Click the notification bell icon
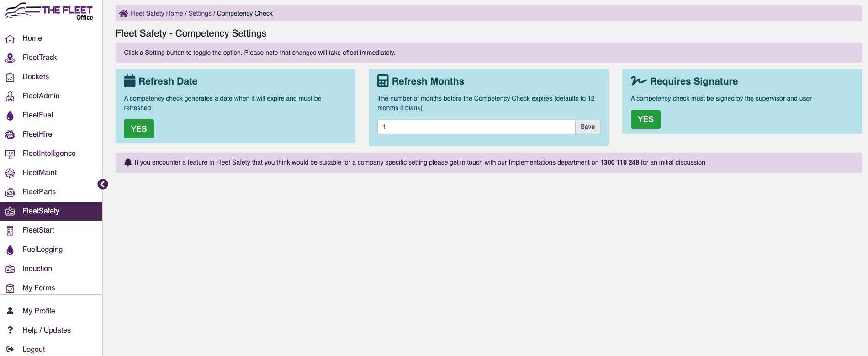 coord(128,162)
